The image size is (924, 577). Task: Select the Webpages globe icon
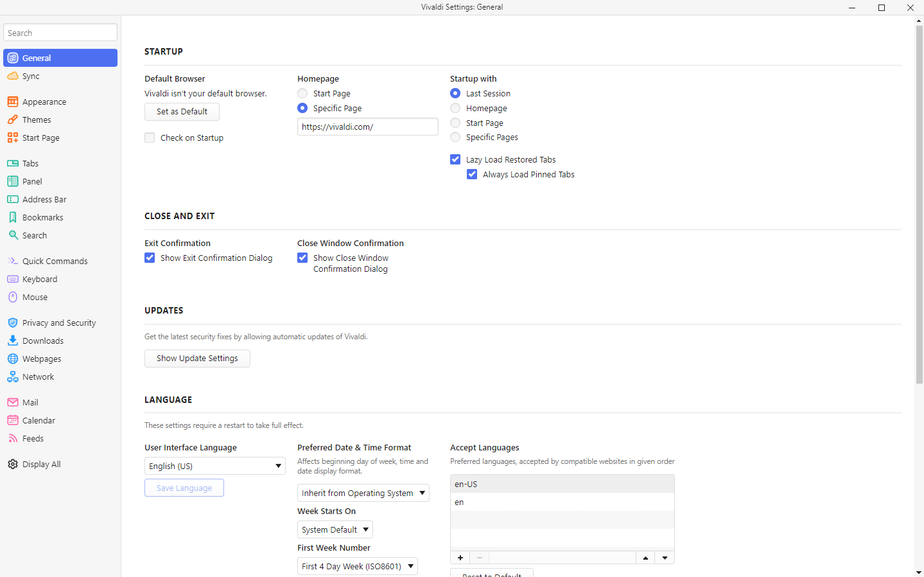pyautogui.click(x=13, y=359)
